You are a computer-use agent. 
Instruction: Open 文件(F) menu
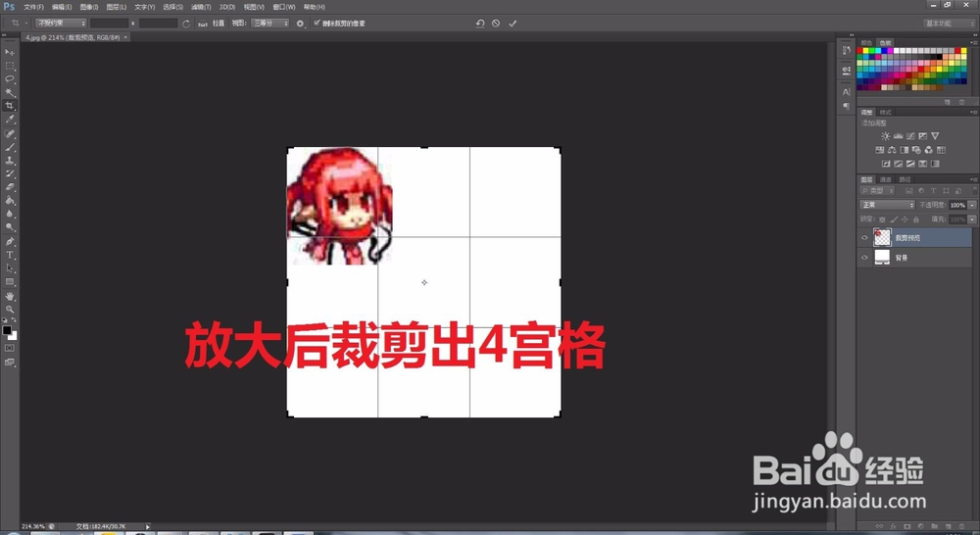click(33, 7)
